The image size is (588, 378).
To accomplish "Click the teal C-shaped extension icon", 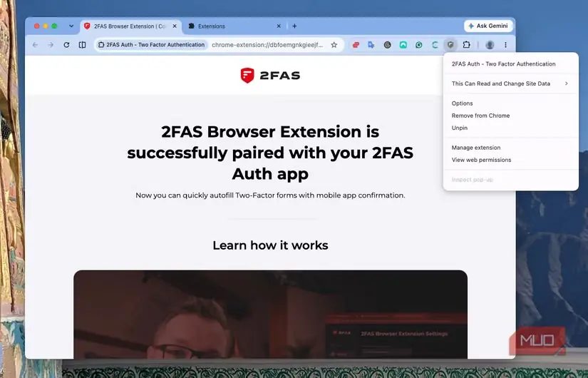I will 435,45.
